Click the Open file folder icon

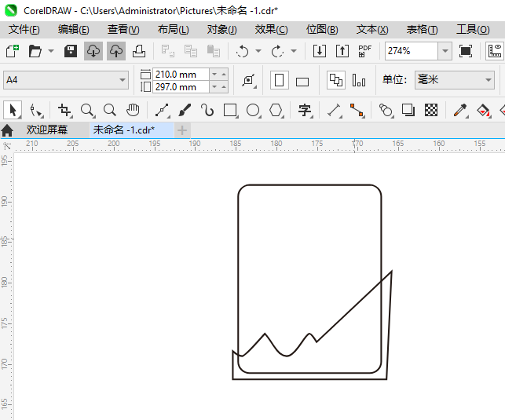(35, 51)
